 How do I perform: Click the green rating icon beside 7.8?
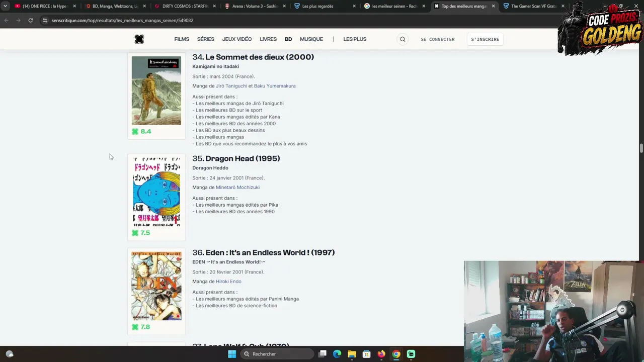click(x=135, y=327)
